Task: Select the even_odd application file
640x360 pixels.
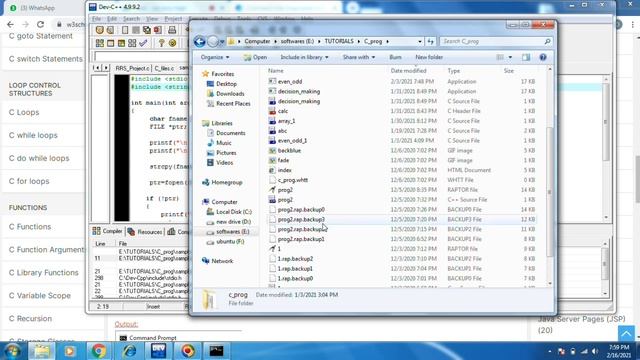Action: [290, 82]
